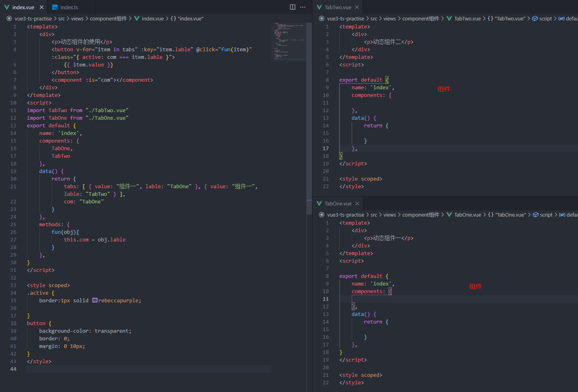Click script symbol in TabOne.vue breadcrumb
This screenshot has width=578, height=392.
546,215
